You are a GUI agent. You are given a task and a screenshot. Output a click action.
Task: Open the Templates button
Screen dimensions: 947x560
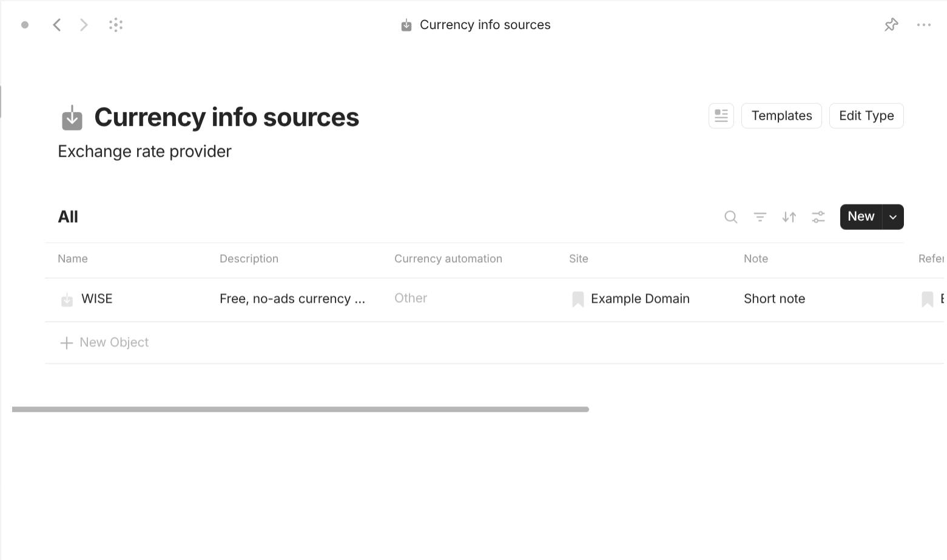[x=781, y=115]
